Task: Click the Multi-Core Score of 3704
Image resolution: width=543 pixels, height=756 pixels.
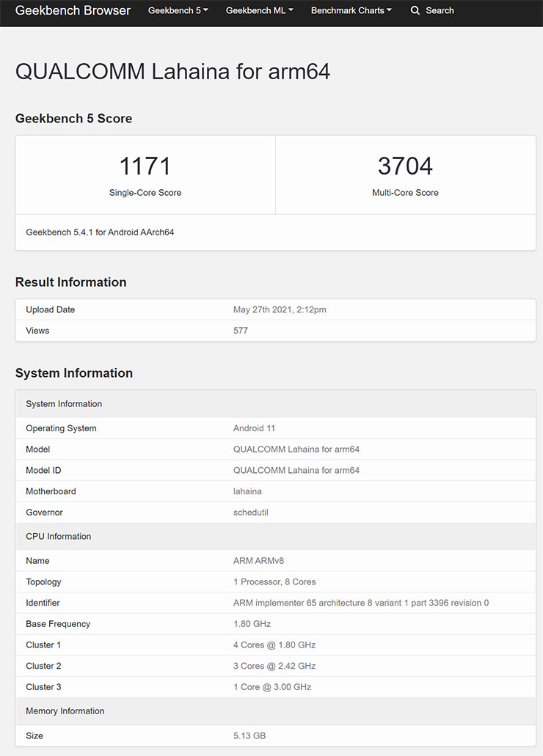Action: (x=405, y=166)
